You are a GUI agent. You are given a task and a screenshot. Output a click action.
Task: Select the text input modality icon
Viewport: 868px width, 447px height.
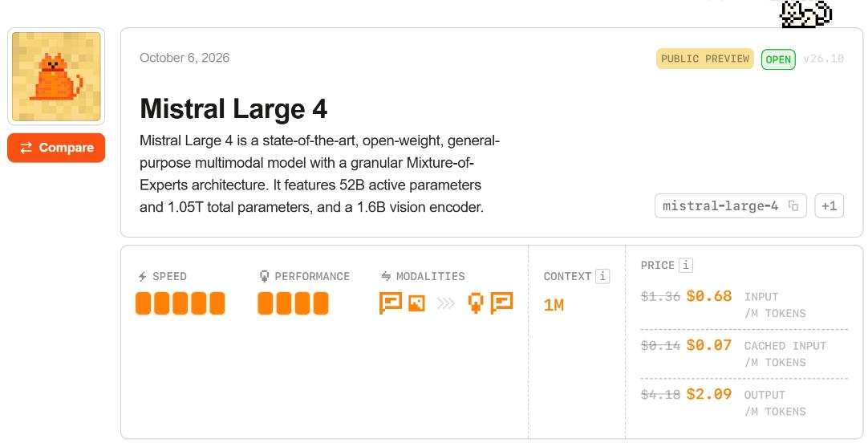pos(390,303)
